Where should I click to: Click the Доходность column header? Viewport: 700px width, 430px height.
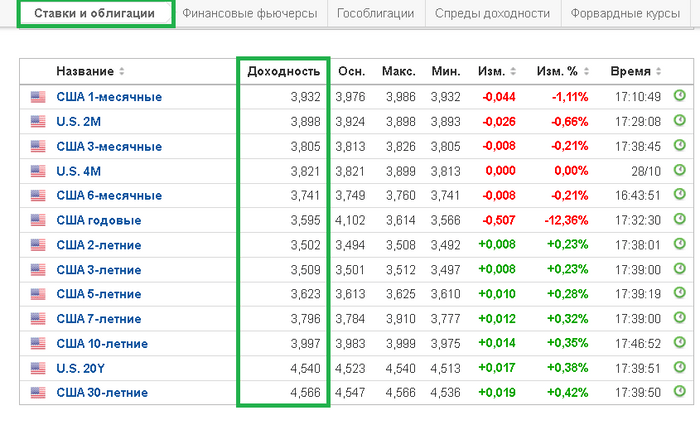tap(283, 72)
